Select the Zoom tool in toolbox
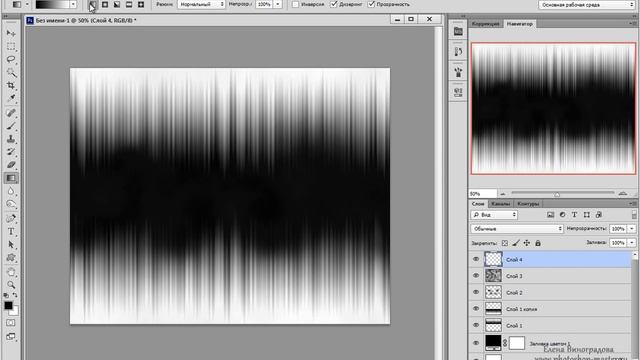The height and width of the screenshot is (360, 640). click(x=11, y=284)
